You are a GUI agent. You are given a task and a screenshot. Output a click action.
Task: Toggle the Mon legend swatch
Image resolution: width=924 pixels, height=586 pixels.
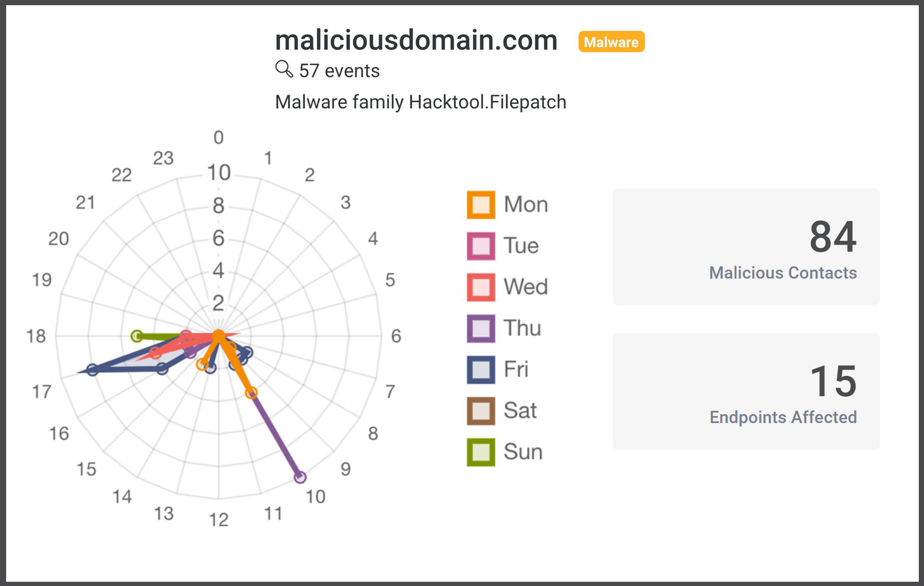coord(481,205)
